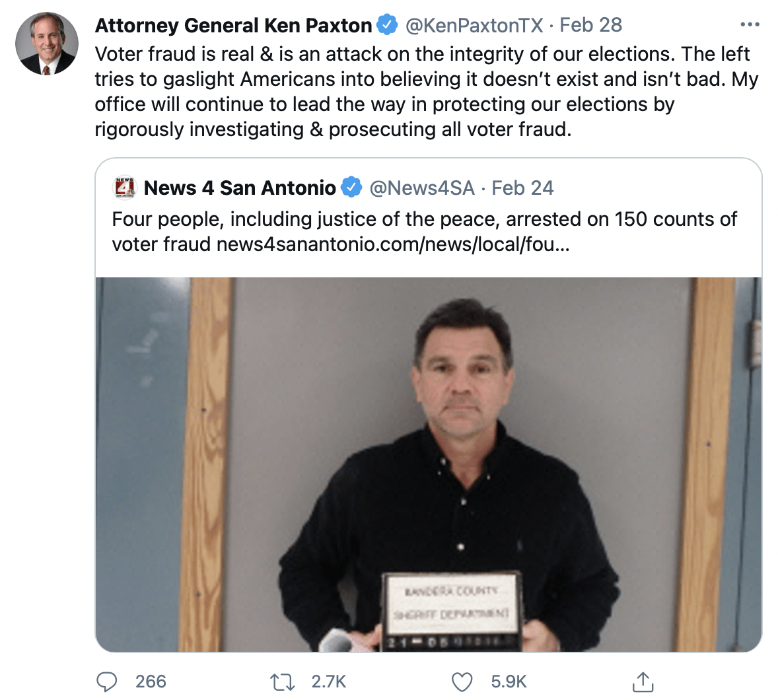Open the three-dot more options menu
The image size is (778, 700).
pyautogui.click(x=749, y=24)
